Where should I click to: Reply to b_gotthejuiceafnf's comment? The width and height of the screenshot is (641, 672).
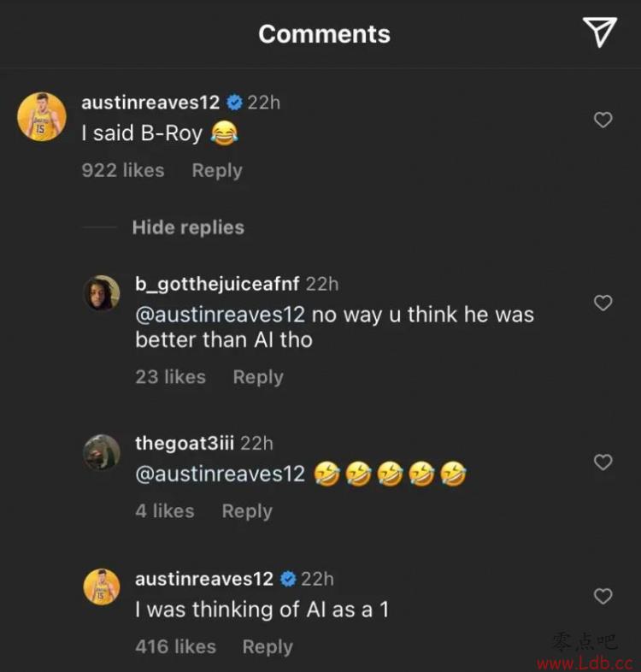pyautogui.click(x=258, y=377)
